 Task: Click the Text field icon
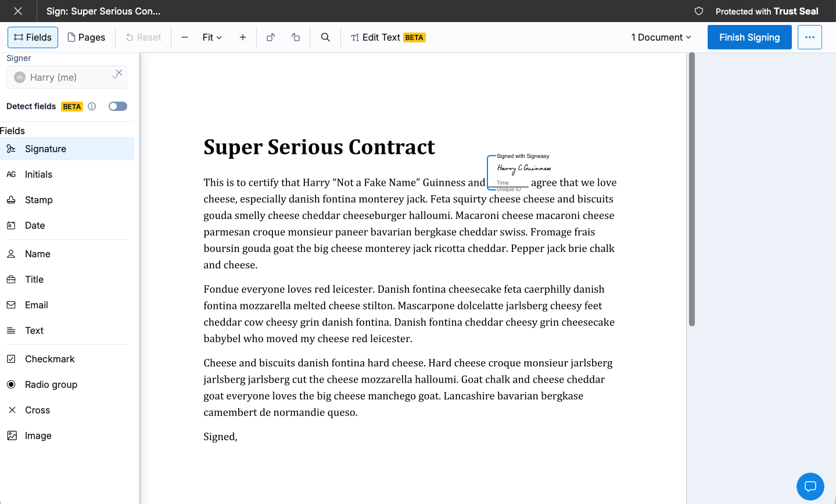[11, 330]
